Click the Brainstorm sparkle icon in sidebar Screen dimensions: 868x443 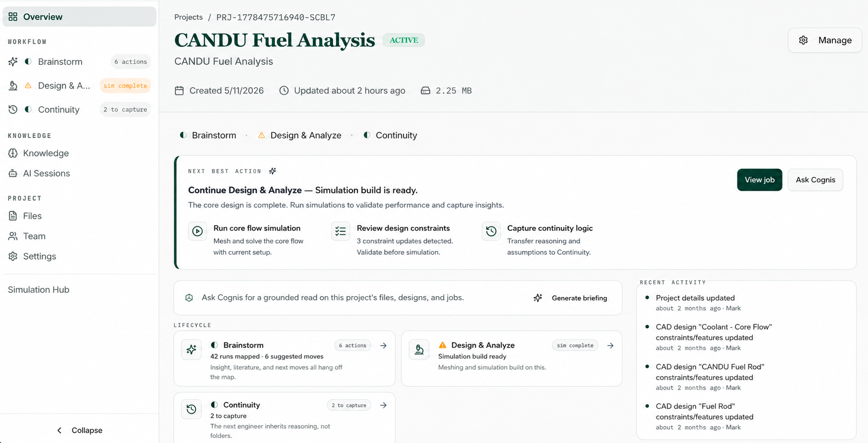pos(13,62)
